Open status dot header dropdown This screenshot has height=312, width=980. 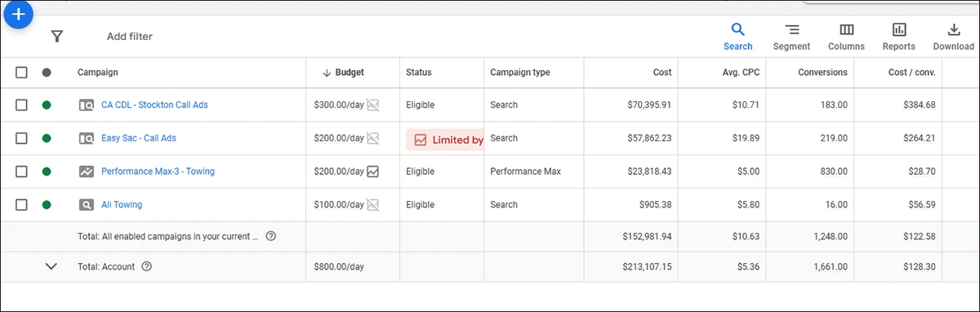(x=47, y=73)
